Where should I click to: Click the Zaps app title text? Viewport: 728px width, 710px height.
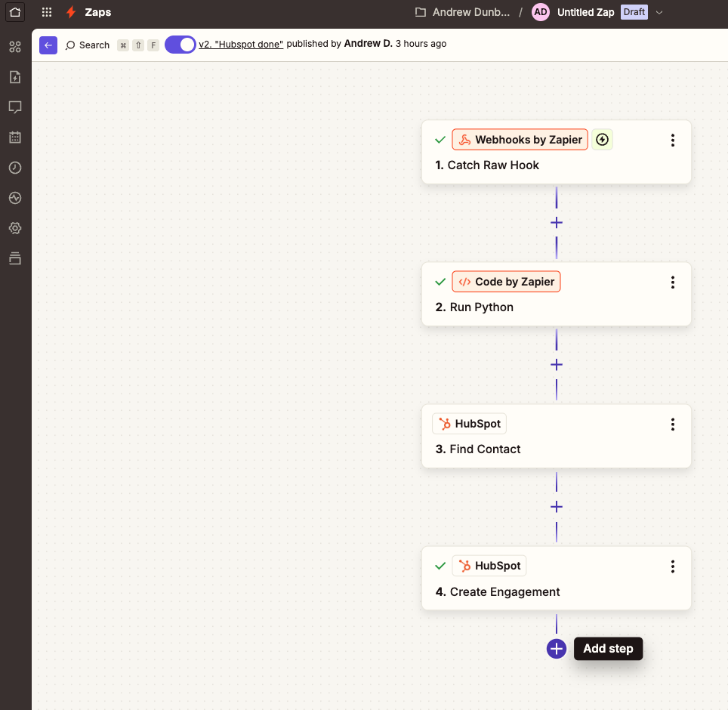(x=98, y=12)
